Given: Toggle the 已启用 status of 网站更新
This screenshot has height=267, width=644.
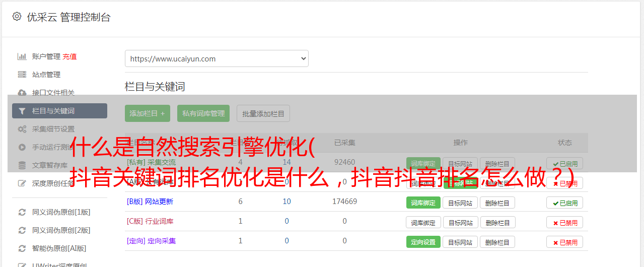Looking at the screenshot, I should (x=565, y=203).
